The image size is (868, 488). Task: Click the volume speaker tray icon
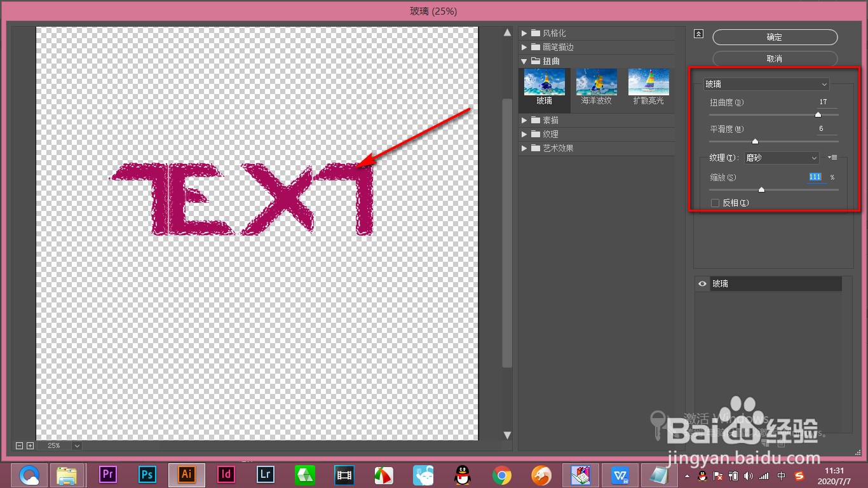click(x=749, y=475)
